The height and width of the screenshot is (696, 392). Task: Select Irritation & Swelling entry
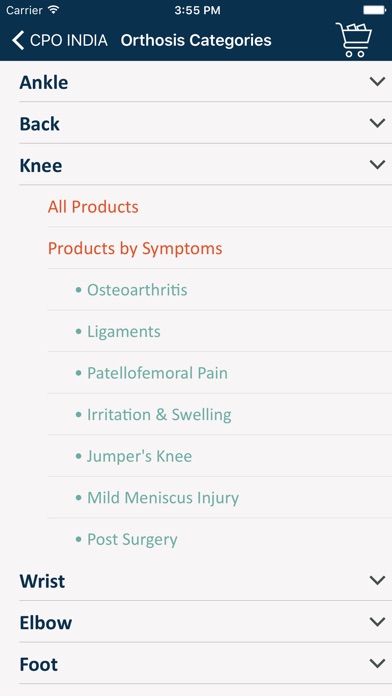159,415
